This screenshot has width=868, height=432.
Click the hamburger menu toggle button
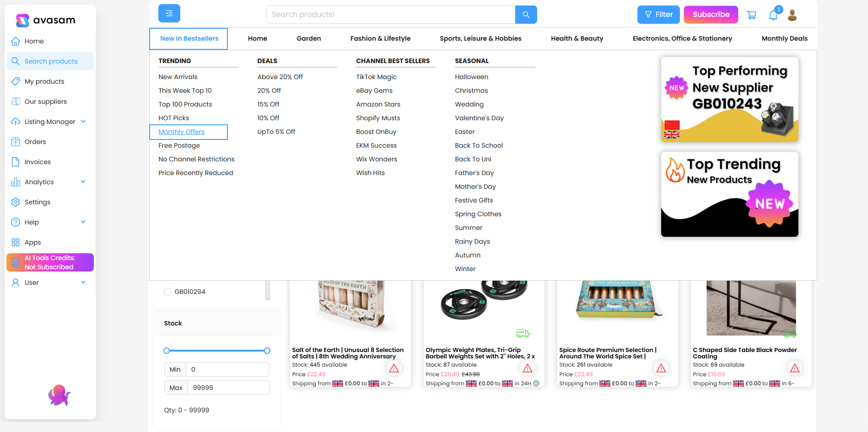click(x=169, y=13)
